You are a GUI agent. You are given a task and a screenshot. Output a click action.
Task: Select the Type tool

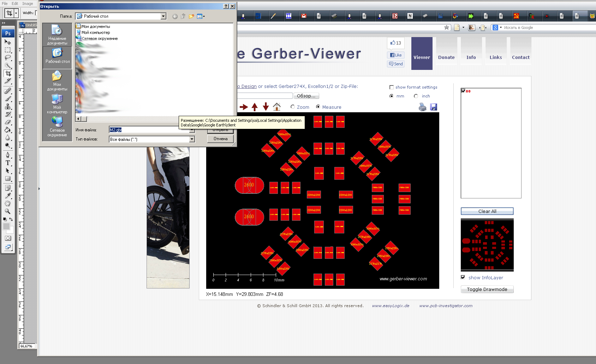8,163
